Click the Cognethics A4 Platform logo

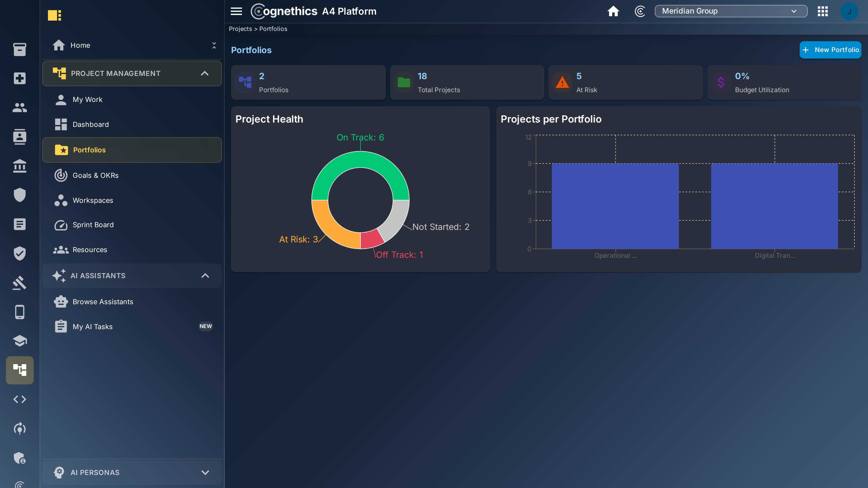314,11
